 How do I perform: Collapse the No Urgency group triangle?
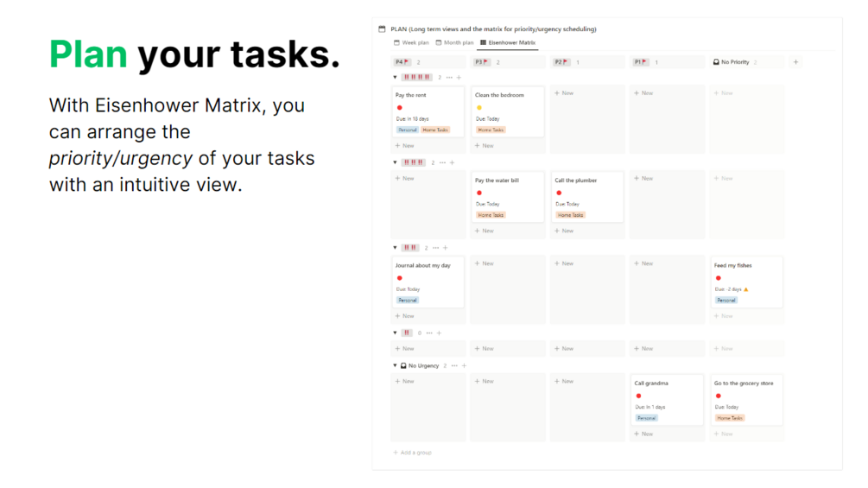click(395, 365)
